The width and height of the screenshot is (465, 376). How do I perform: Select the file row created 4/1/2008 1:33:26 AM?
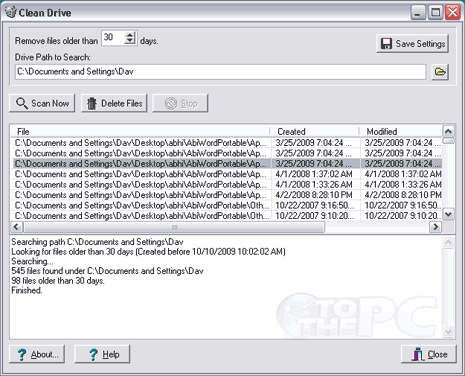point(227,184)
